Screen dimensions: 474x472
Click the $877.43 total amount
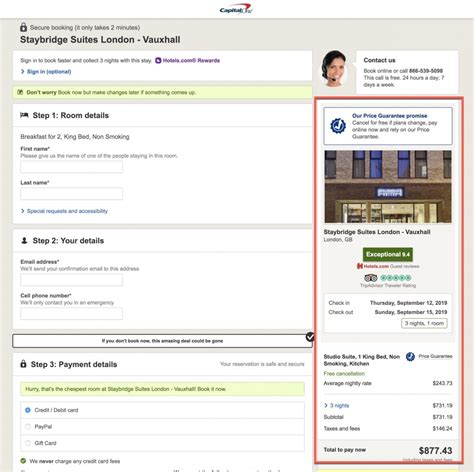[x=435, y=450]
